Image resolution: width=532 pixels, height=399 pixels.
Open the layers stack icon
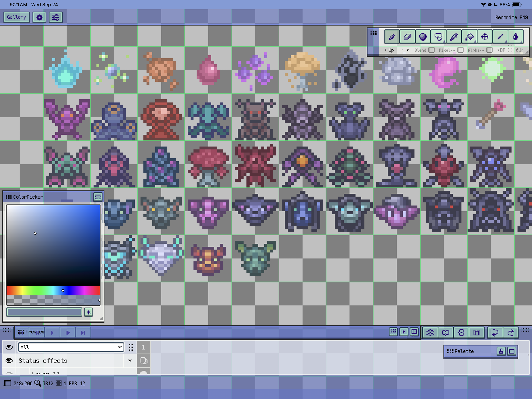tap(430, 332)
